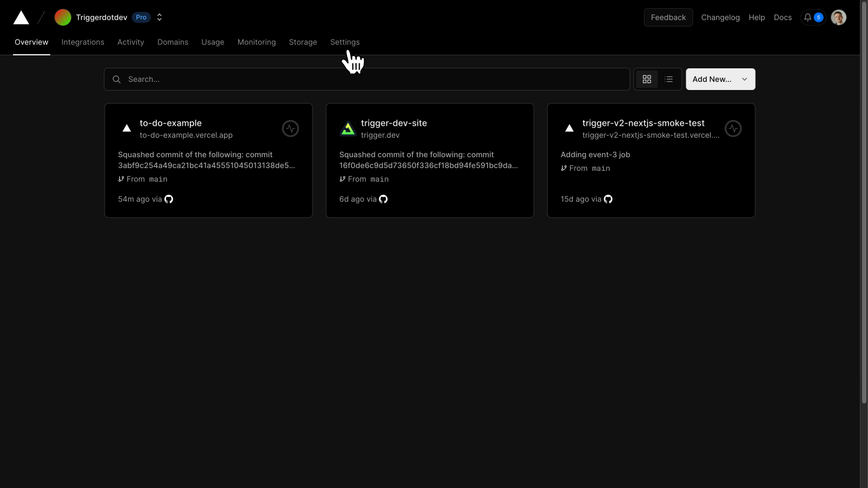Select the Overview tab
This screenshot has height=488, width=868.
coord(31,42)
